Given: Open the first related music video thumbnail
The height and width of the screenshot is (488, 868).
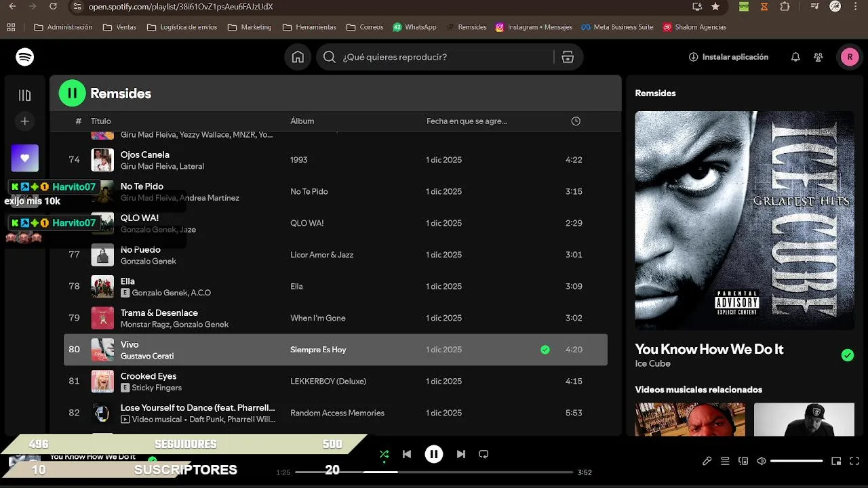Looking at the screenshot, I should click(x=690, y=419).
